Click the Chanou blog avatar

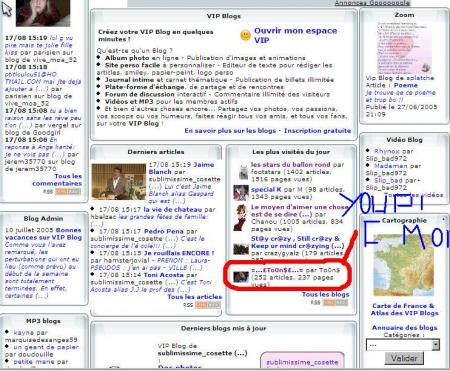tap(241, 217)
